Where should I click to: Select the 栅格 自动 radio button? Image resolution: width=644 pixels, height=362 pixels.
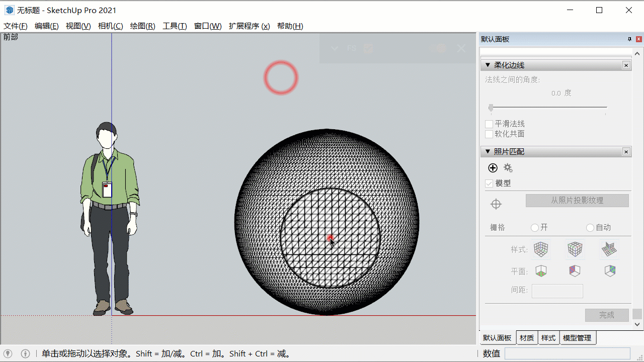pyautogui.click(x=590, y=228)
